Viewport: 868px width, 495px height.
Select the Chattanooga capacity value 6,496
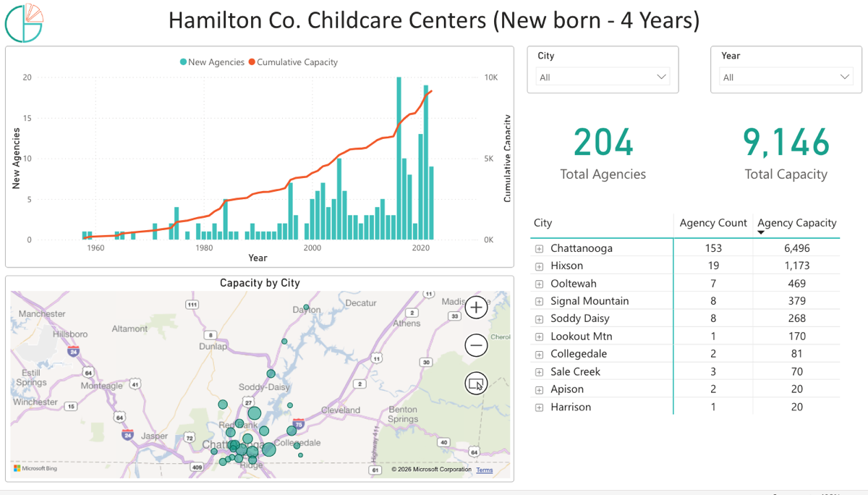796,248
